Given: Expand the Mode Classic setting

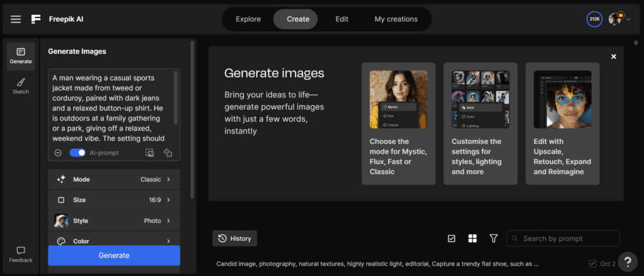Looking at the screenshot, I should [114, 179].
